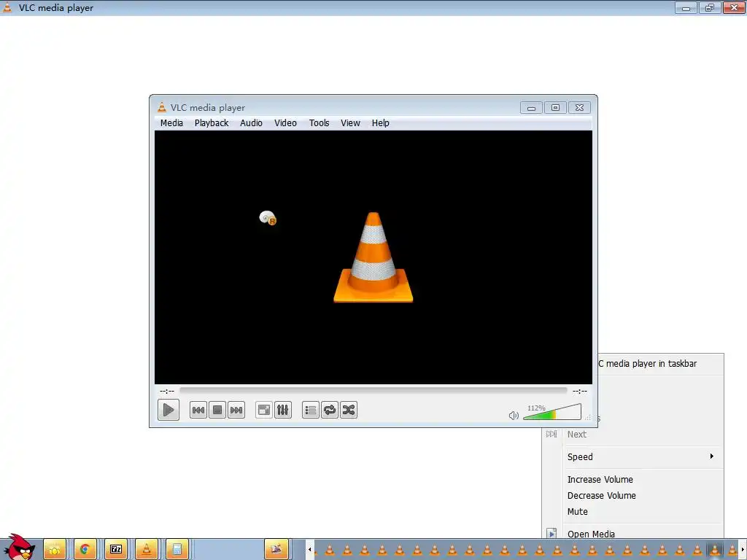
Task: Click the Next track icon in context menu
Action: tap(551, 435)
